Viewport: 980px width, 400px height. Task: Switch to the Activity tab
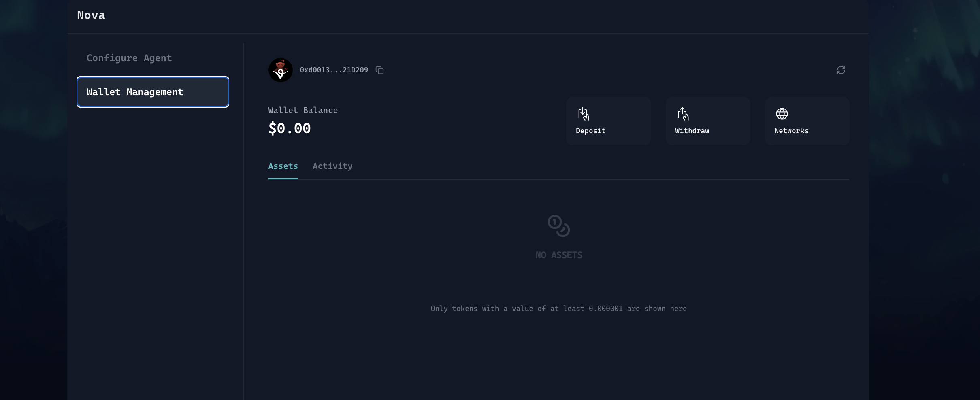pos(332,166)
